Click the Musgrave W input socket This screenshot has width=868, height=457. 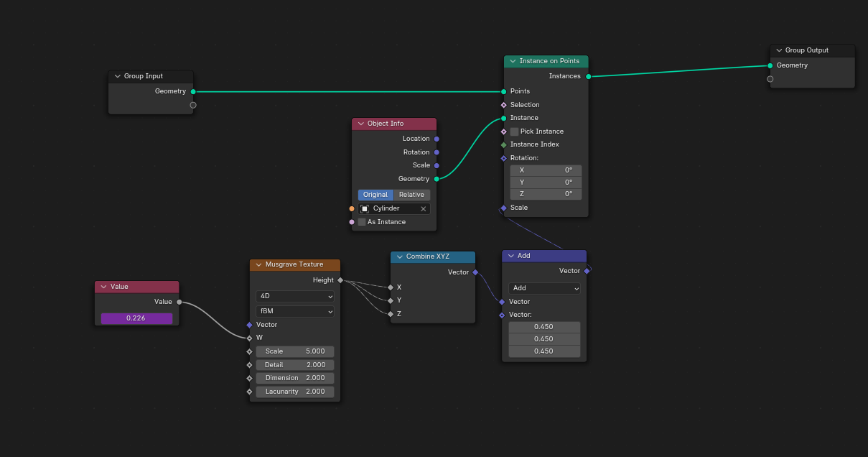(x=250, y=338)
